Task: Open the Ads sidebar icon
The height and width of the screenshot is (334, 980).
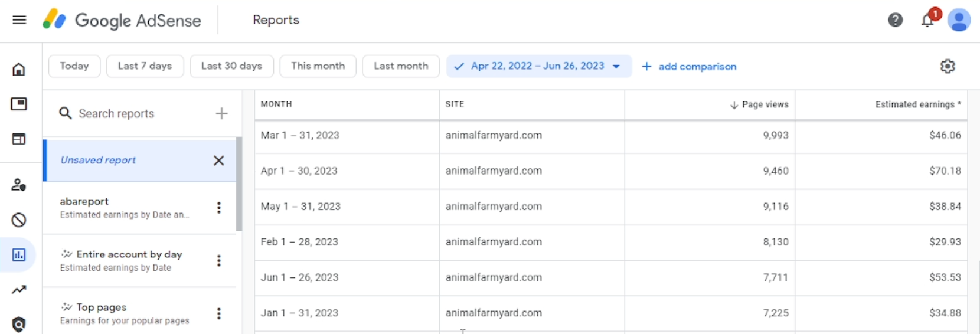Action: [19, 104]
